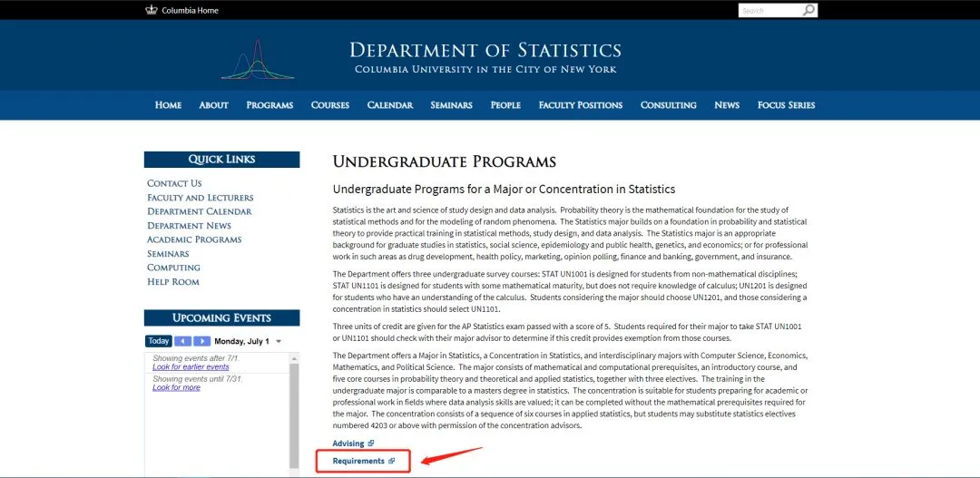Click external link icon beside Advising

click(372, 444)
